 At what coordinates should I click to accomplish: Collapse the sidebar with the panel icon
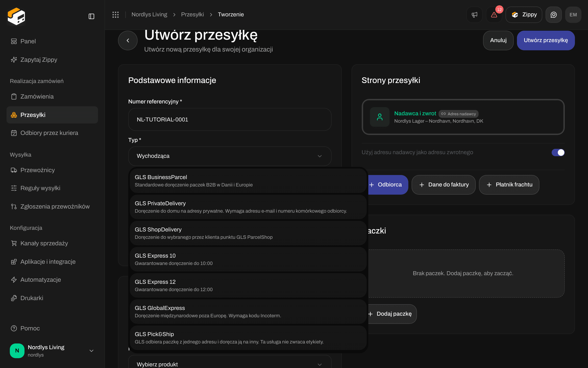point(91,16)
